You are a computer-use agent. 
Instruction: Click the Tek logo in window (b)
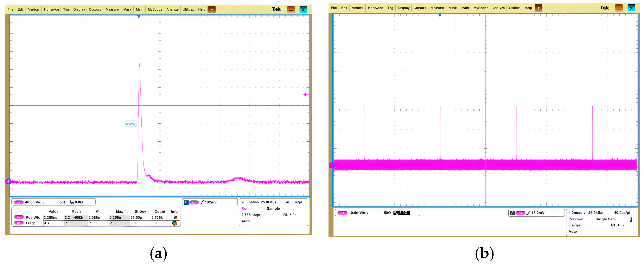pyautogui.click(x=604, y=8)
